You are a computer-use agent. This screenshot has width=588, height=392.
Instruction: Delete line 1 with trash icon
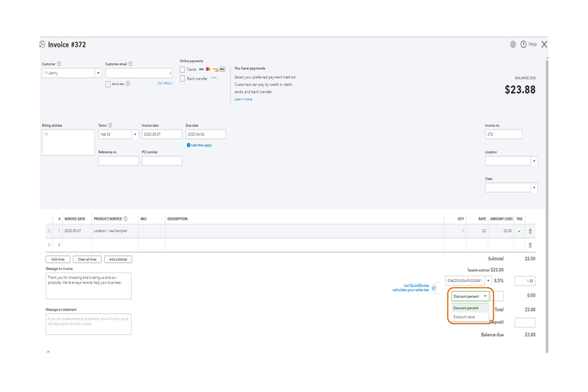point(530,231)
